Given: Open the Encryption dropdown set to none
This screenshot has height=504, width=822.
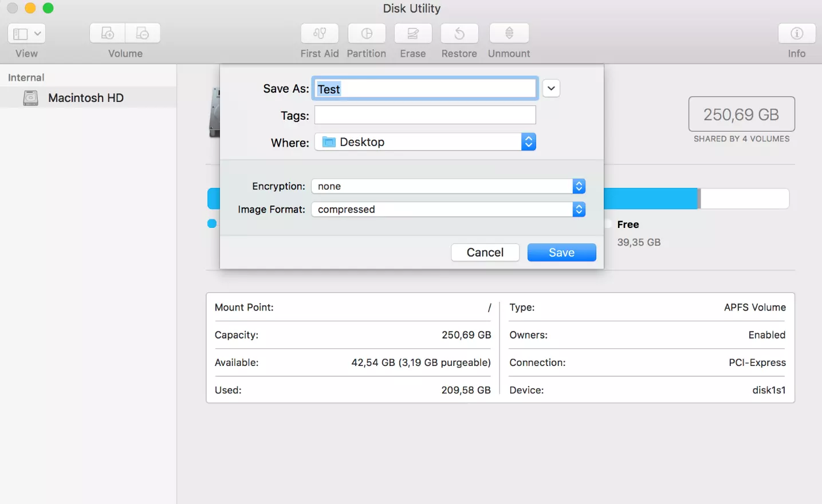Looking at the screenshot, I should [448, 186].
